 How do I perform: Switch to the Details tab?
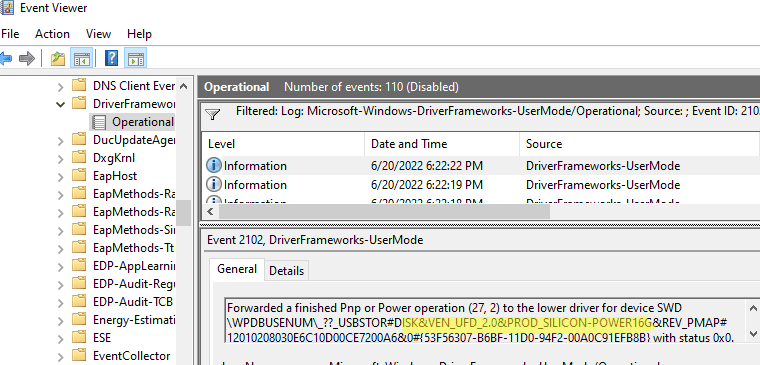coord(286,270)
